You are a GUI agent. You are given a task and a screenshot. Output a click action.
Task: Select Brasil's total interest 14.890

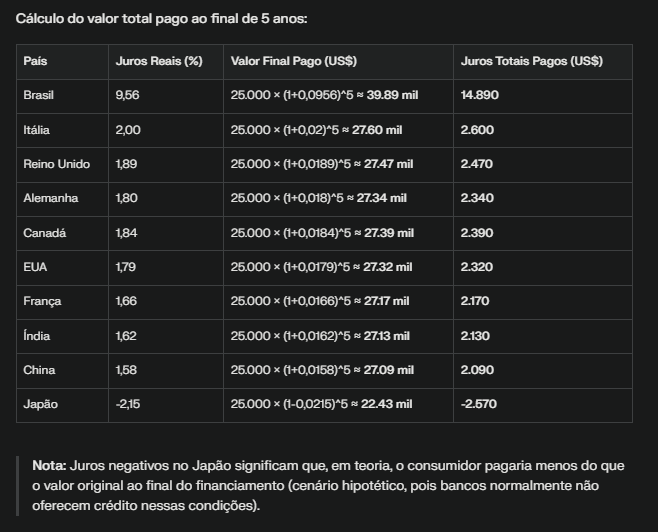(x=479, y=95)
